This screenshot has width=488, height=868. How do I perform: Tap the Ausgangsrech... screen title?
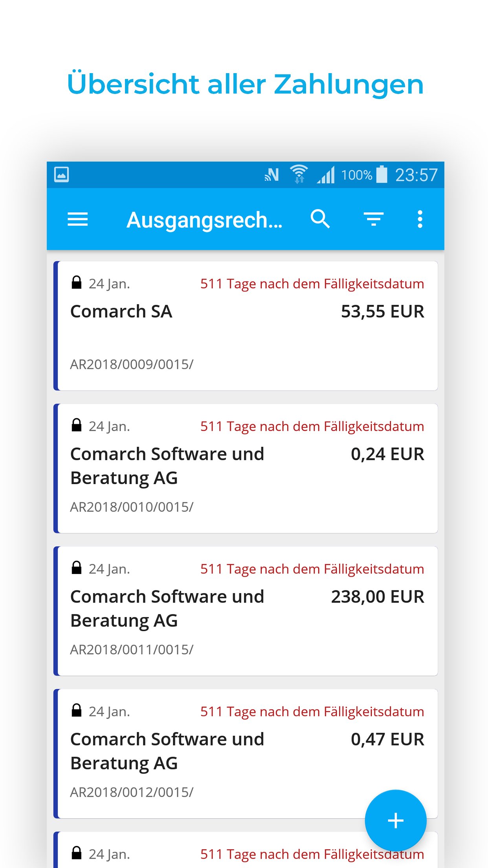click(204, 220)
